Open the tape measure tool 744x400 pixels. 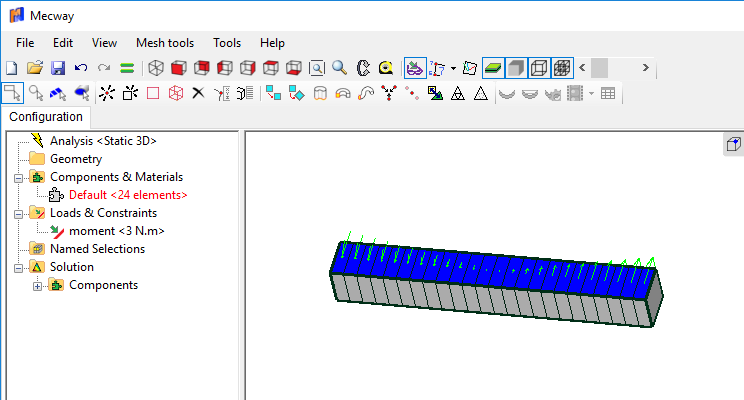(x=386, y=68)
